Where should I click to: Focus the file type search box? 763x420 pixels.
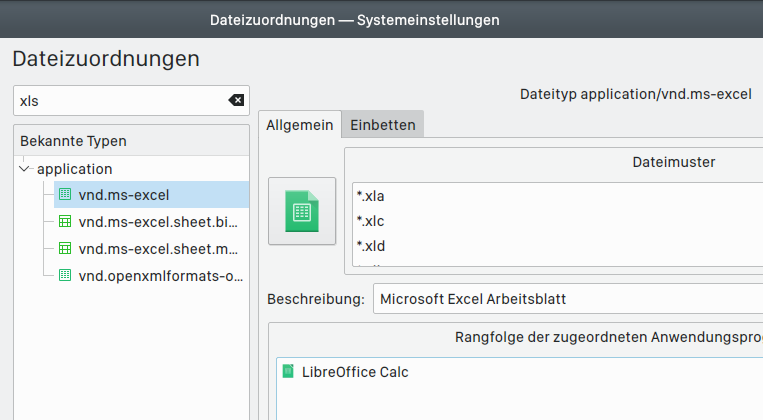point(120,100)
